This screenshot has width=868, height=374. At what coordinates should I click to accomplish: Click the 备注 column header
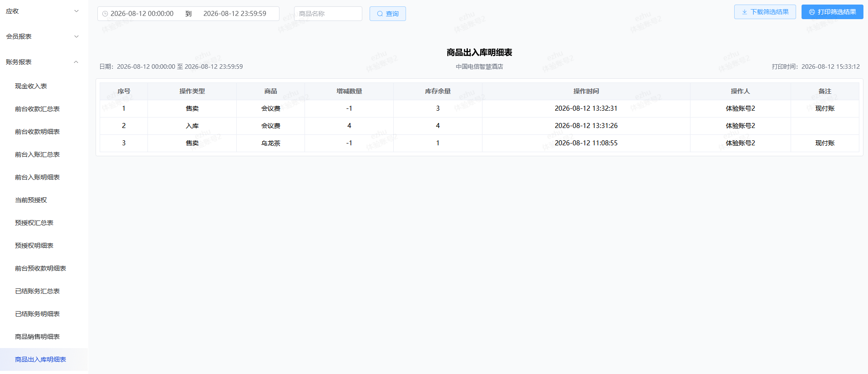coord(825,91)
